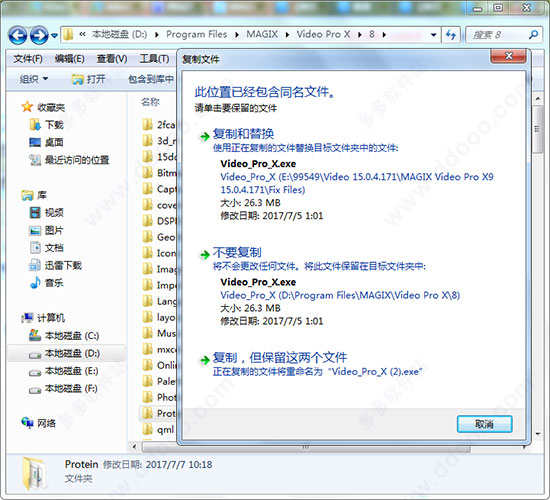Open the 查看(V) menu
Image resolution: width=550 pixels, height=500 pixels.
[x=112, y=59]
